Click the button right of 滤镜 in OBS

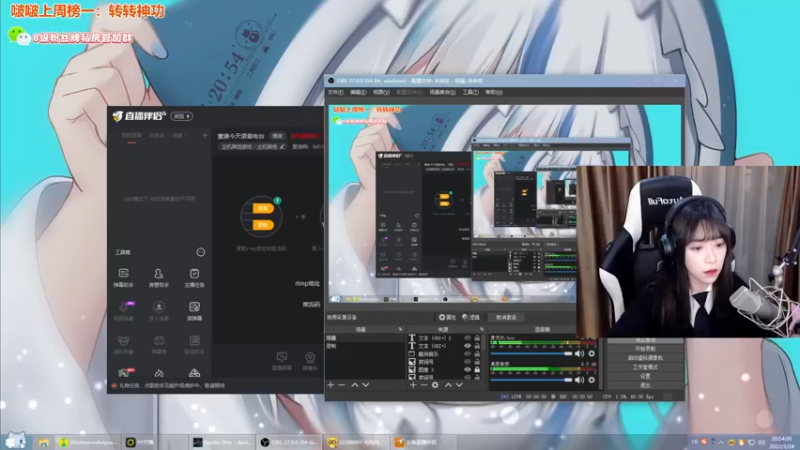pyautogui.click(x=506, y=317)
